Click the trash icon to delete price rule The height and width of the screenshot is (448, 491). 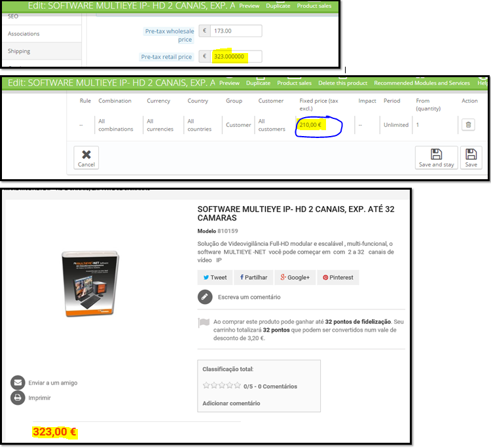click(x=468, y=125)
